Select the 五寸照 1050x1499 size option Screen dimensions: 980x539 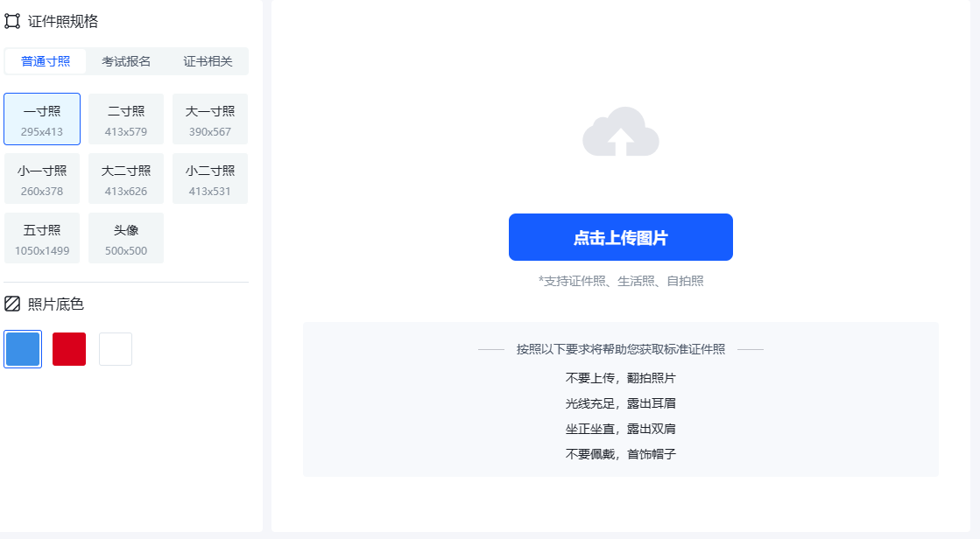pos(42,237)
